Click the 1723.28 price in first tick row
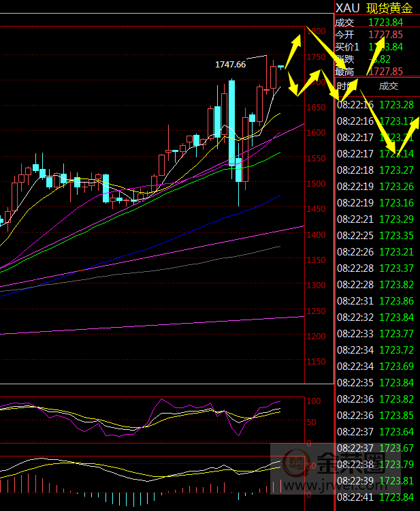This screenshot has height=511, width=420. (x=397, y=105)
